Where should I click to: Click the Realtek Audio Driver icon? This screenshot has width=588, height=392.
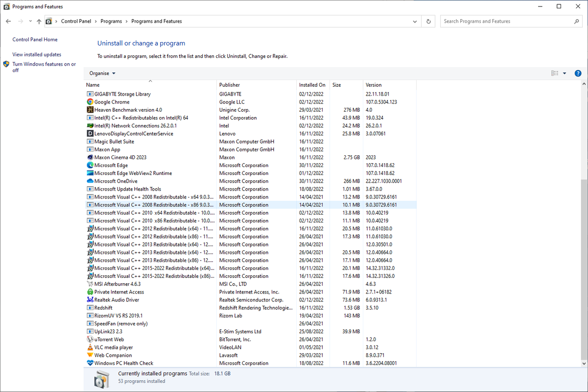coord(90,300)
